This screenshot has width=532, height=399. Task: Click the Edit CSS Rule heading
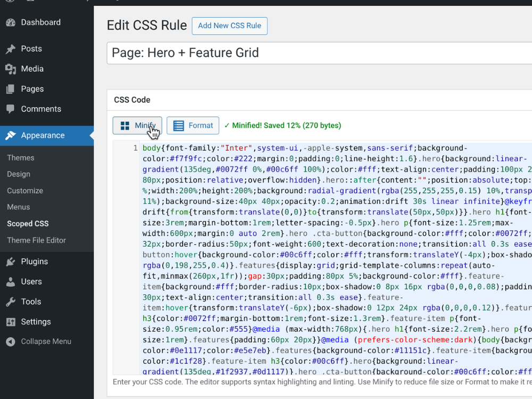click(147, 26)
